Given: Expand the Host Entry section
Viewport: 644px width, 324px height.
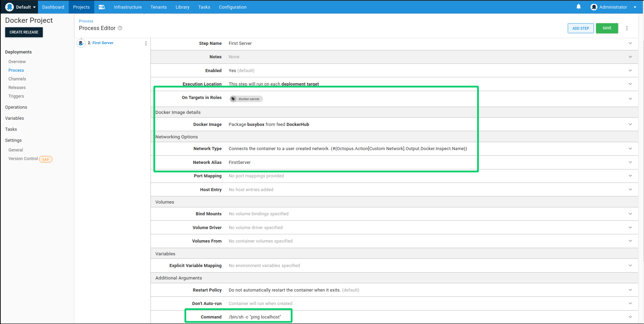Looking at the screenshot, I should pos(630,189).
